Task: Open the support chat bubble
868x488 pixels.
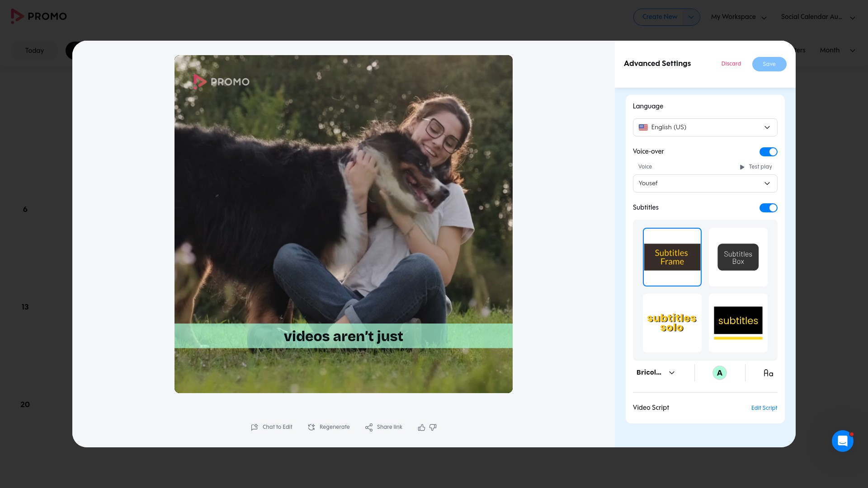Action: 842,441
